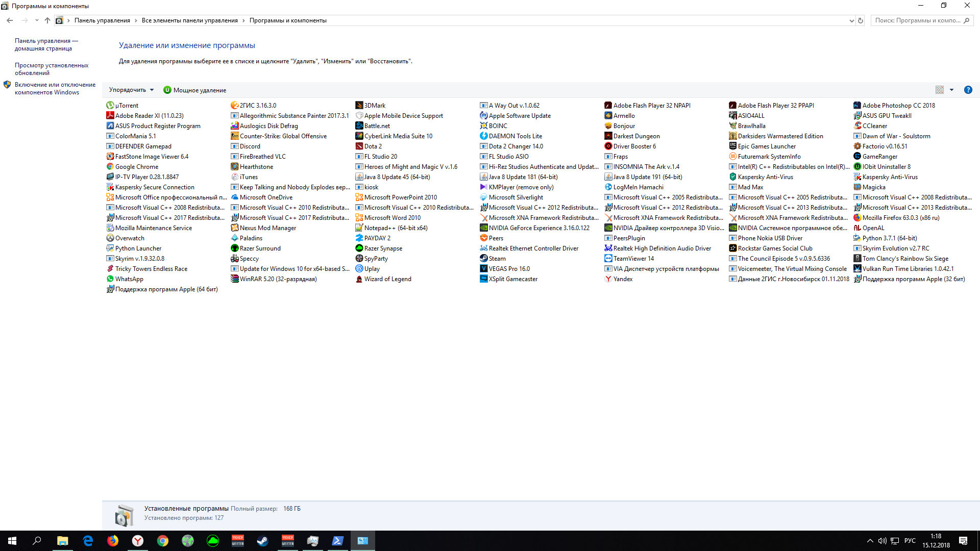Select Realtek High Definition Audio Driver entry
The image size is (980, 551).
click(x=657, y=248)
